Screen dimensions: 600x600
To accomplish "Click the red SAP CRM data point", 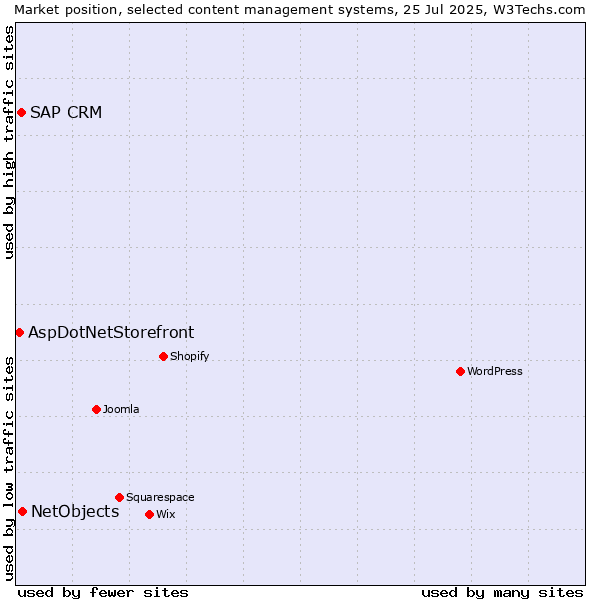I will pyautogui.click(x=22, y=112).
